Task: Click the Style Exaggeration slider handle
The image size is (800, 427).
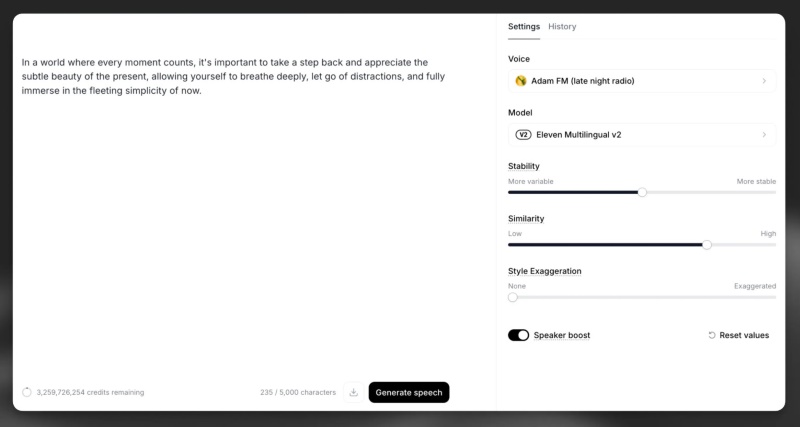Action: pos(513,297)
